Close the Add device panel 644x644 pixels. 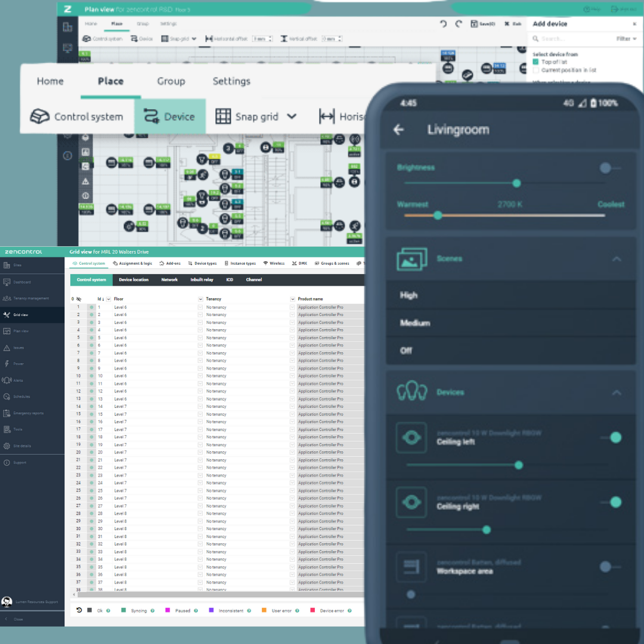click(x=634, y=24)
